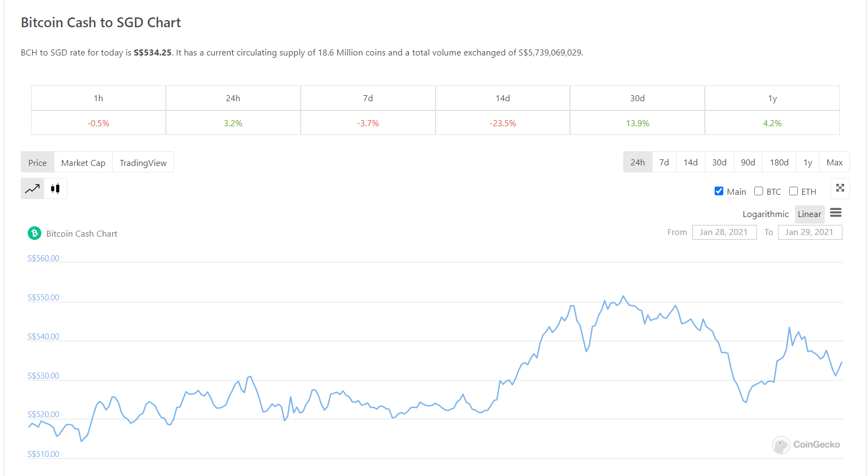Image resolution: width=868 pixels, height=476 pixels.
Task: Uncheck the Main checkbox
Action: (719, 191)
